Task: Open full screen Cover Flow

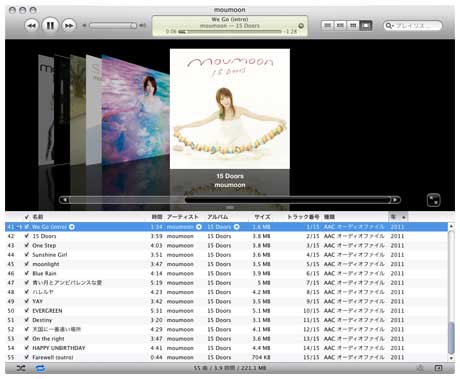Action: 433,200
